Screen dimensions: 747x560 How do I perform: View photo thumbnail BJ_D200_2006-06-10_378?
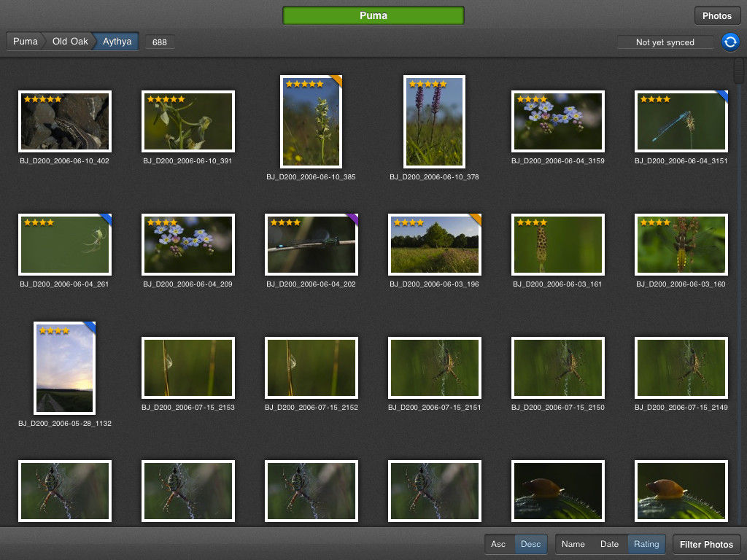(x=435, y=122)
